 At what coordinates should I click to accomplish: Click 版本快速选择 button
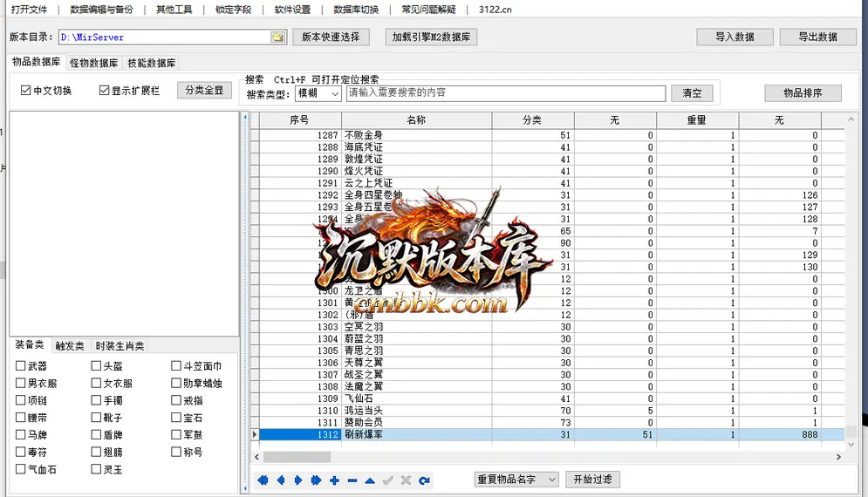pyautogui.click(x=331, y=37)
